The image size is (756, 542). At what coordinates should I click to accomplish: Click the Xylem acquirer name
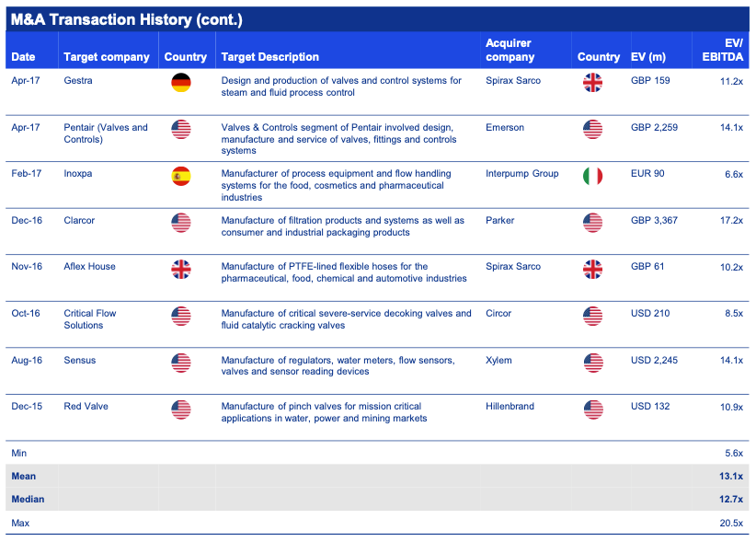click(498, 360)
